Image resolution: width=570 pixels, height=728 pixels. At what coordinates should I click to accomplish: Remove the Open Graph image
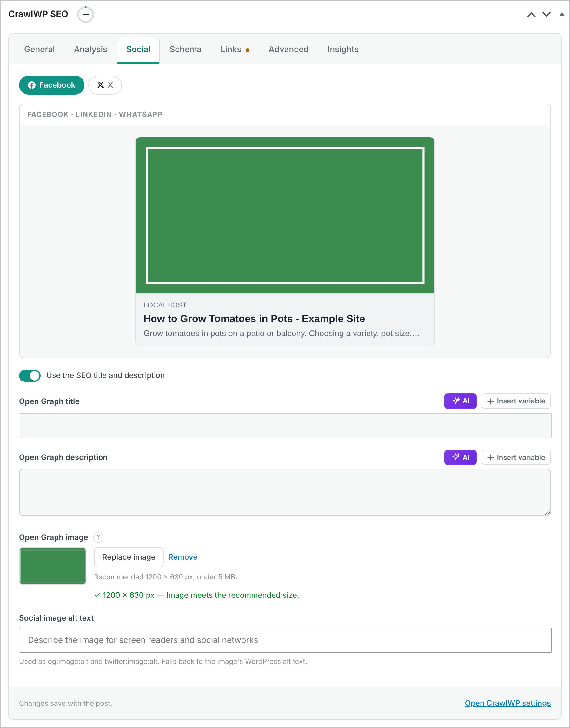click(x=182, y=557)
